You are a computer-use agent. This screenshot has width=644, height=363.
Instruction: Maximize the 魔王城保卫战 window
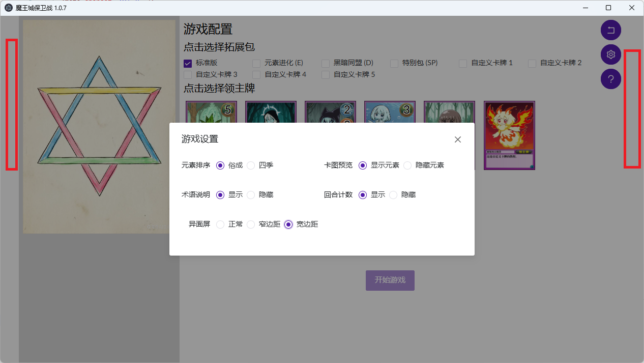608,8
